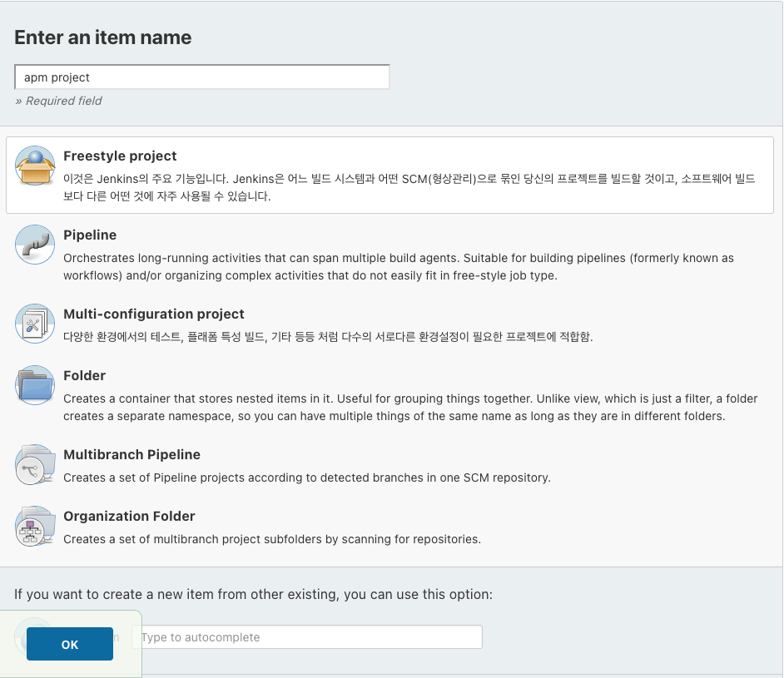Click the Pipeline pipe icon
This screenshot has width=784, height=678.
tap(35, 245)
